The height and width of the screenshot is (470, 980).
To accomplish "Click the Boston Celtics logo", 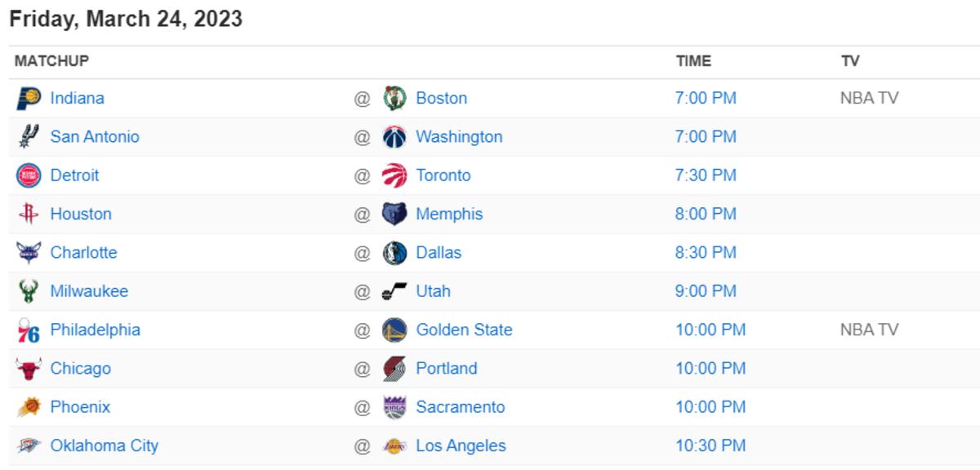I will click(x=394, y=98).
